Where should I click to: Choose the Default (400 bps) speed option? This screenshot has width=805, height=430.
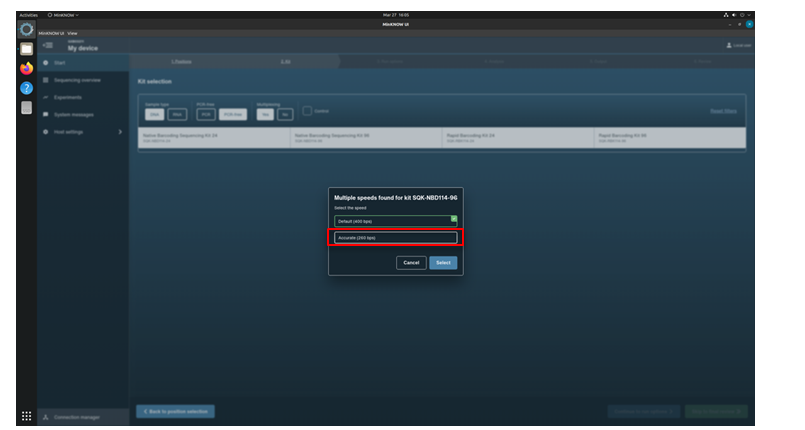coord(395,221)
